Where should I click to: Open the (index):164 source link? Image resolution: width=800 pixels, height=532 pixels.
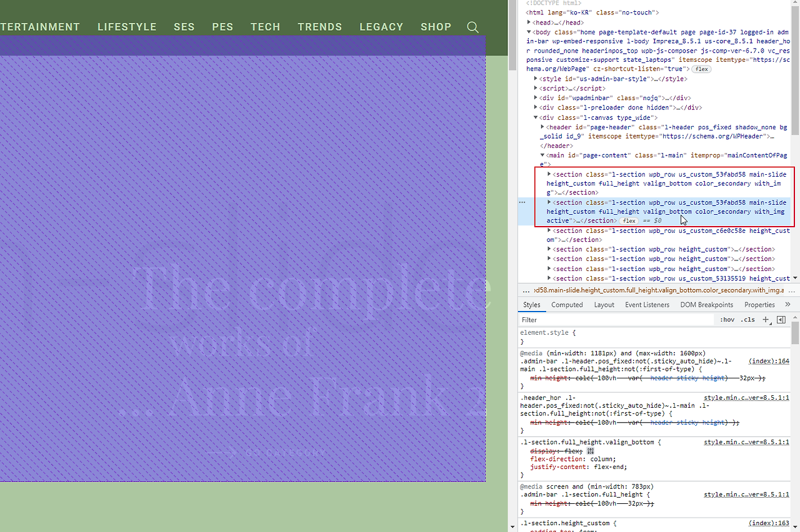769,361
